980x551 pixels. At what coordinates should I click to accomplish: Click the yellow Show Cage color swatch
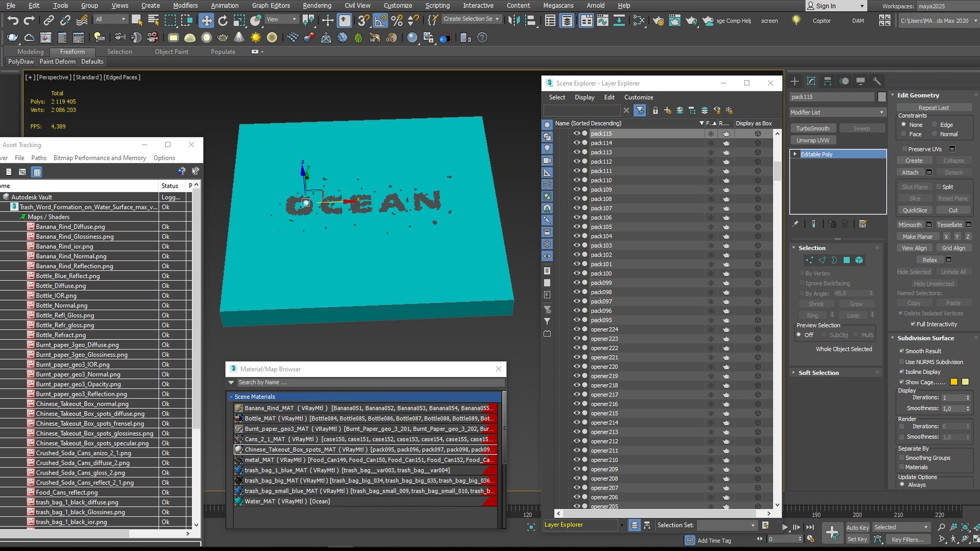965,382
